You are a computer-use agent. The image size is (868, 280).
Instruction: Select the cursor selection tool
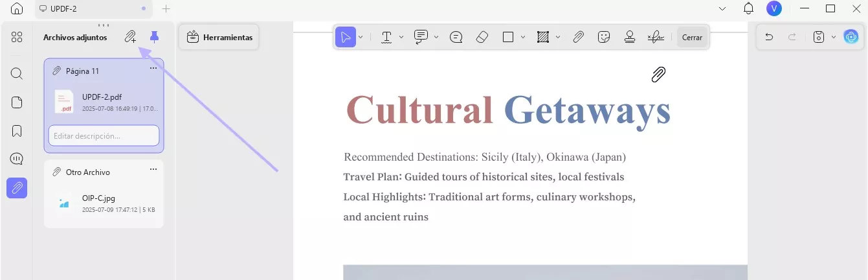[x=346, y=37]
